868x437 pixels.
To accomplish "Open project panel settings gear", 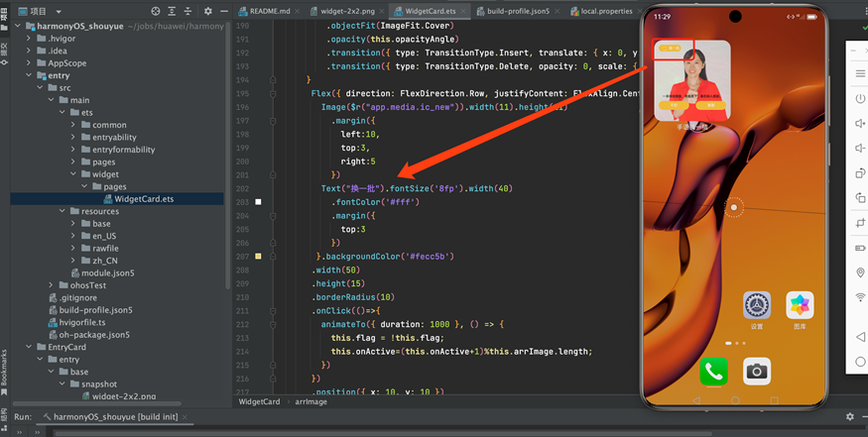I will click(x=208, y=11).
